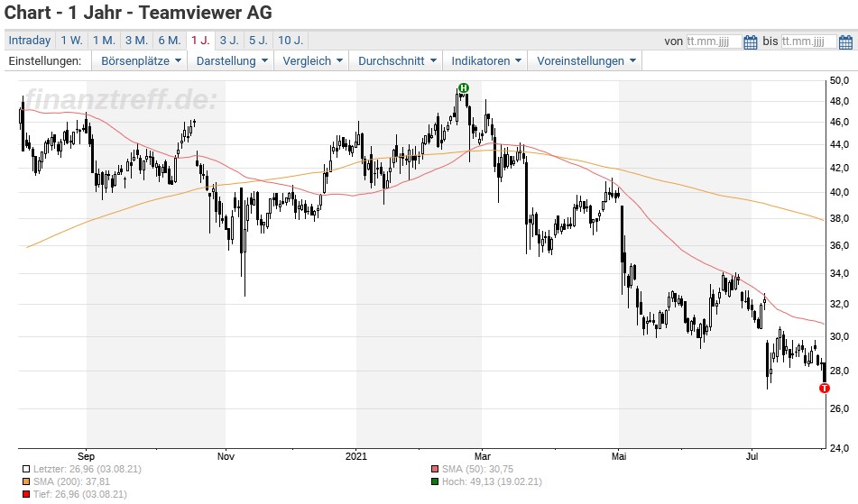Click the green H high marker on chart
Viewport: 858px width, 504px height.
pyautogui.click(x=464, y=88)
